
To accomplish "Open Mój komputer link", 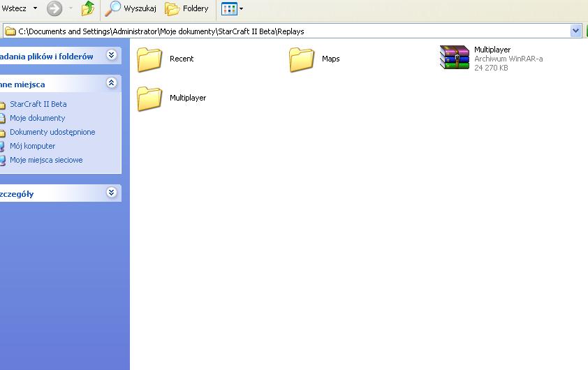I will (x=32, y=146).
